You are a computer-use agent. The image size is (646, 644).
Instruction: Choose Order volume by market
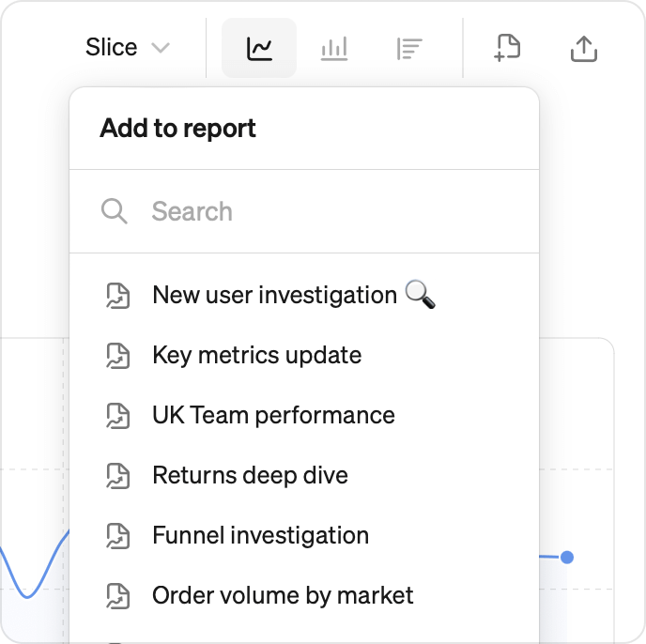coord(304,596)
